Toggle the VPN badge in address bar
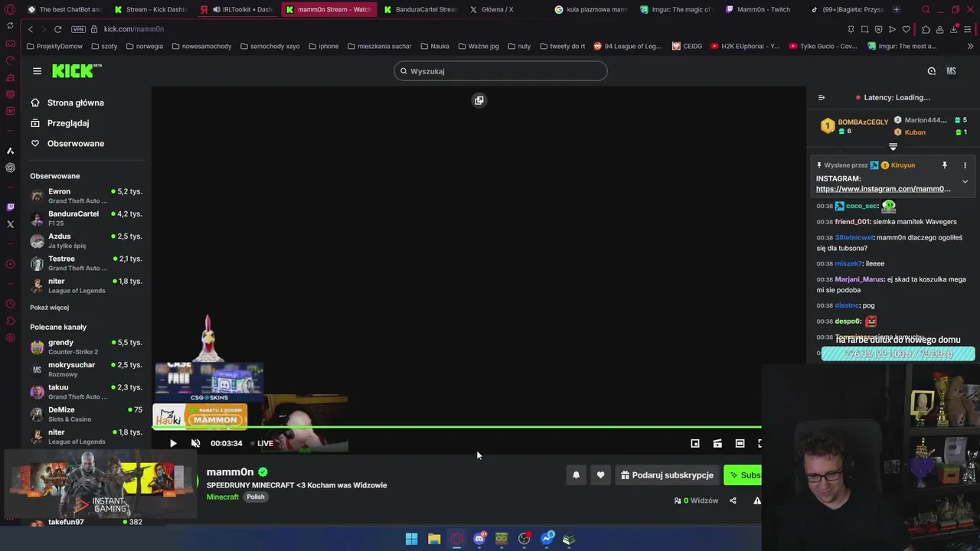This screenshot has width=980, height=551. tap(78, 29)
